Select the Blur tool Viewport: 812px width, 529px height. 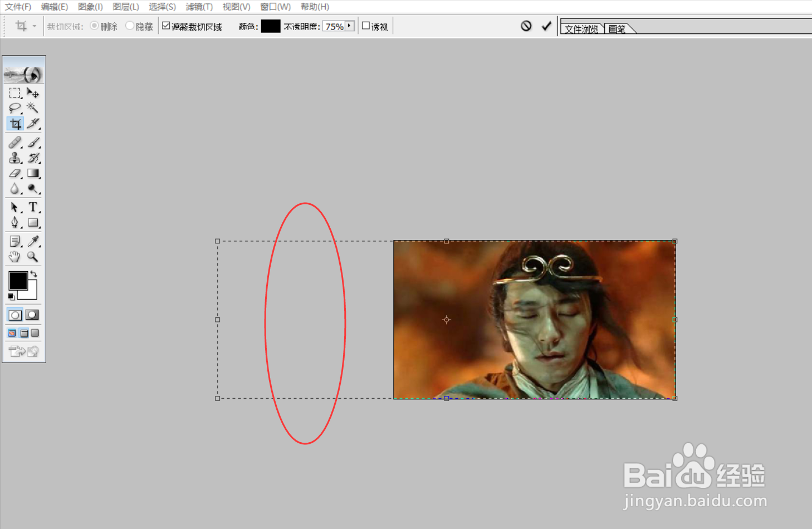(15, 189)
